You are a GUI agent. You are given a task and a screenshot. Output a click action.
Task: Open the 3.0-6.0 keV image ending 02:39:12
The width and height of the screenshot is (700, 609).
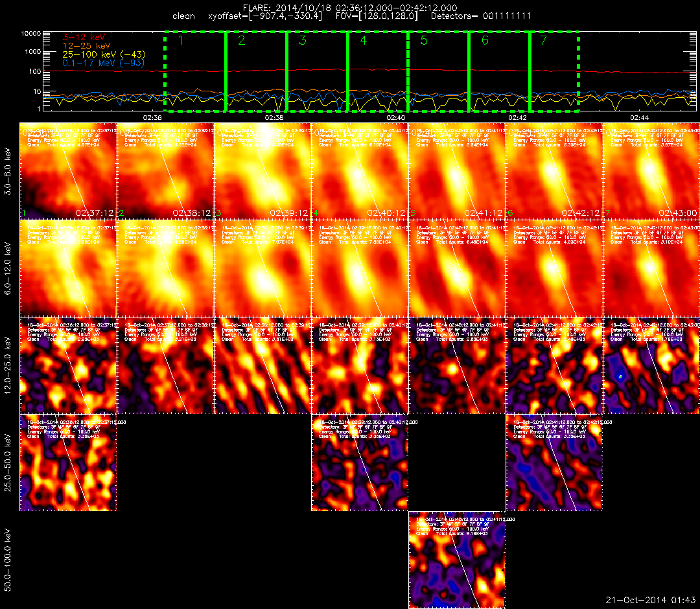coord(262,171)
